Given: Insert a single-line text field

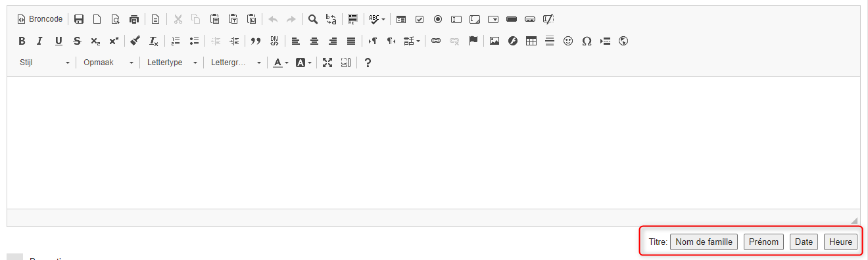Looking at the screenshot, I should click(456, 19).
